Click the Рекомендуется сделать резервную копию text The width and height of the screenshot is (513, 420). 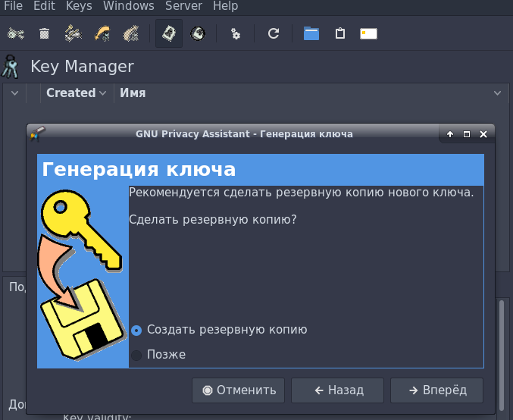(302, 193)
